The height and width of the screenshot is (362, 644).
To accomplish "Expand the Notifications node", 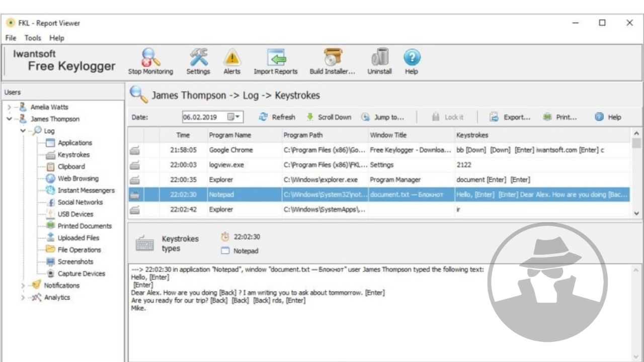I will coord(23,286).
